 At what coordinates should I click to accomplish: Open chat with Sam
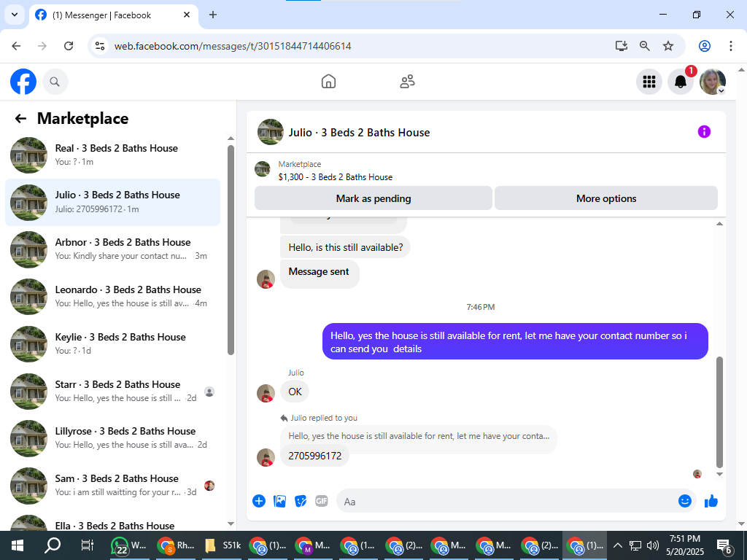tap(112, 485)
